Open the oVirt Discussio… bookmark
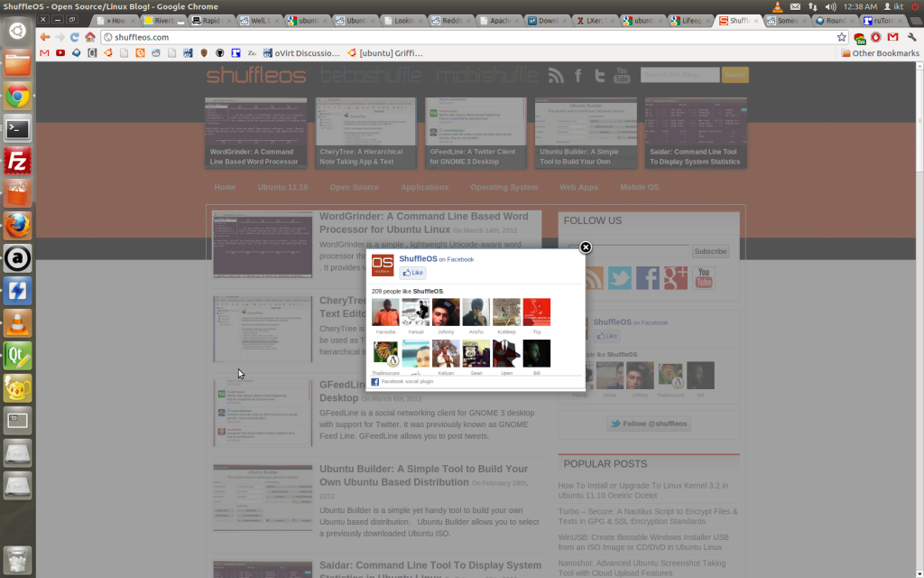The image size is (924, 578). click(300, 53)
